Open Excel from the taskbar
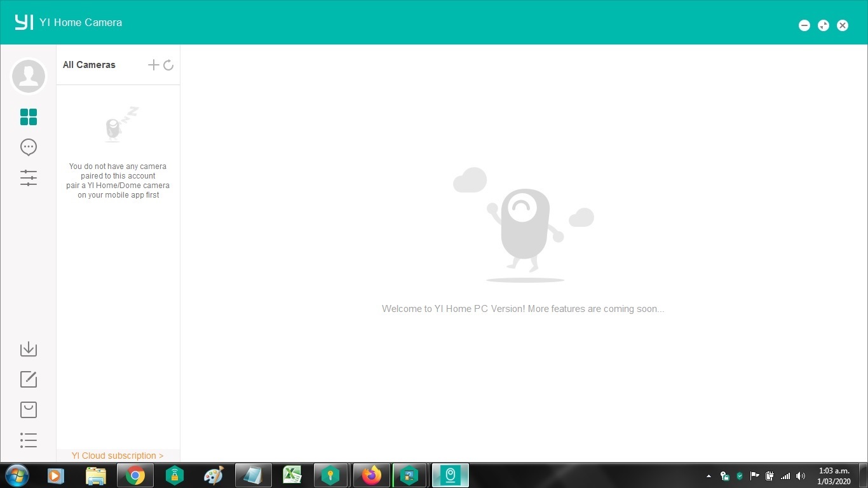868x488 pixels. click(292, 475)
